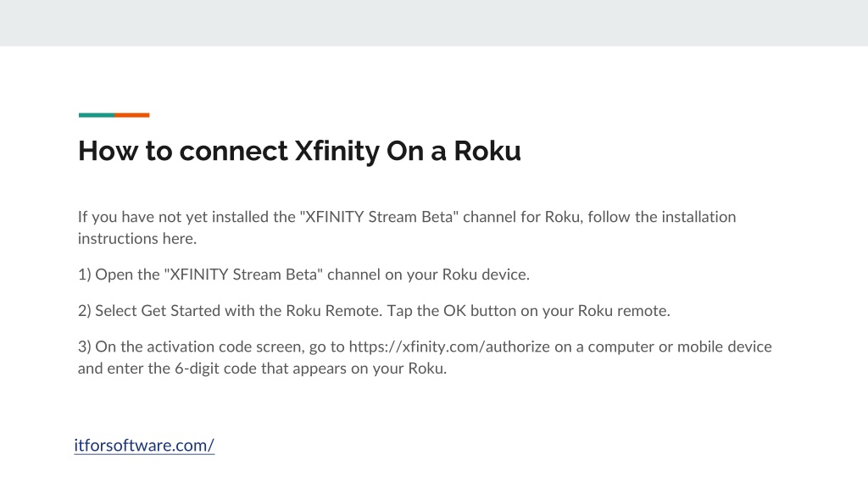Viewport: 868px width, 488px height.
Task: Click the word 'Xfinity' in the slide title
Action: pos(337,151)
